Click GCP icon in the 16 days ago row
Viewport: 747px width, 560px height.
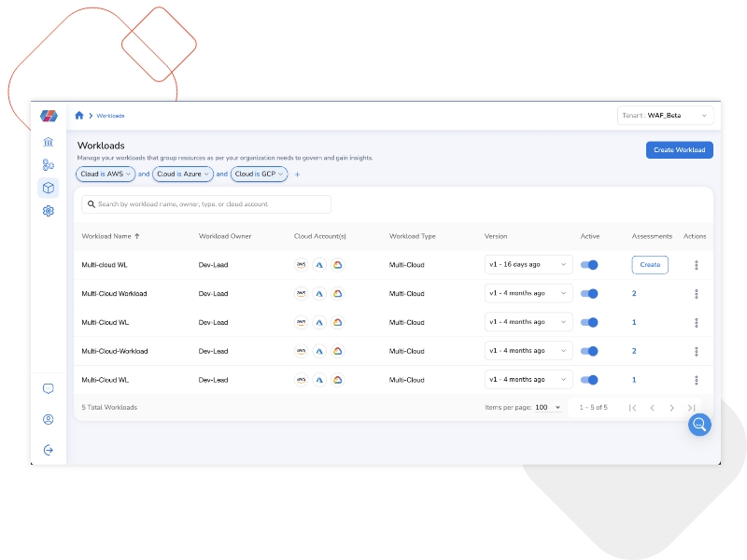pos(337,265)
